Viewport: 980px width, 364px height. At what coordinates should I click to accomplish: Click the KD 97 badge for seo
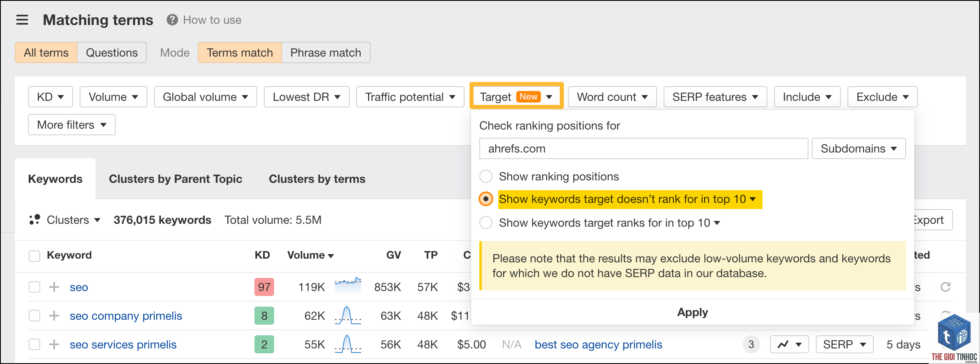pos(264,287)
